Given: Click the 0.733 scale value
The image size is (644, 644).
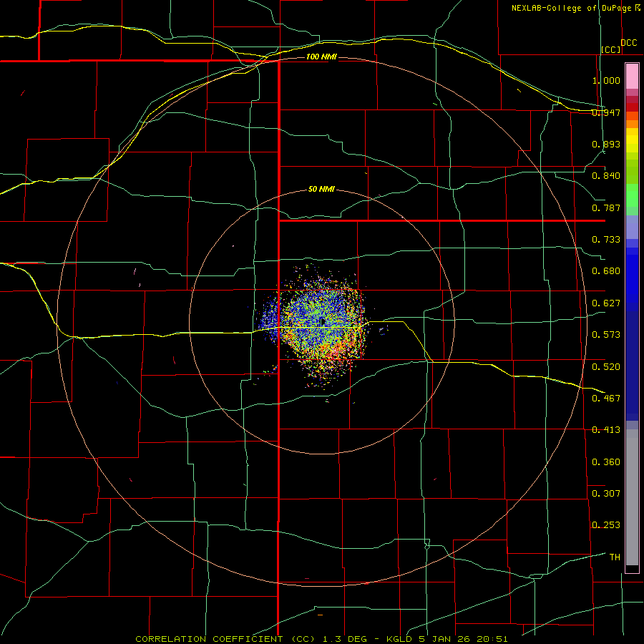Looking at the screenshot, I should [x=606, y=240].
